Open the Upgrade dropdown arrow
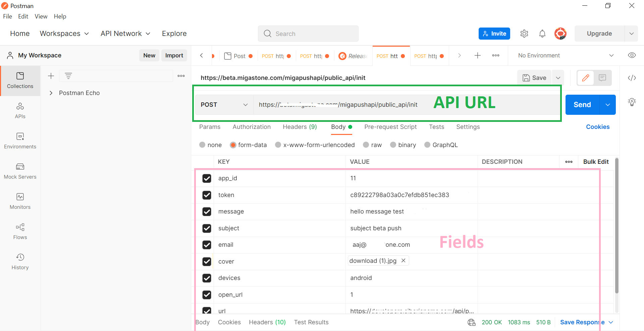 (x=631, y=34)
